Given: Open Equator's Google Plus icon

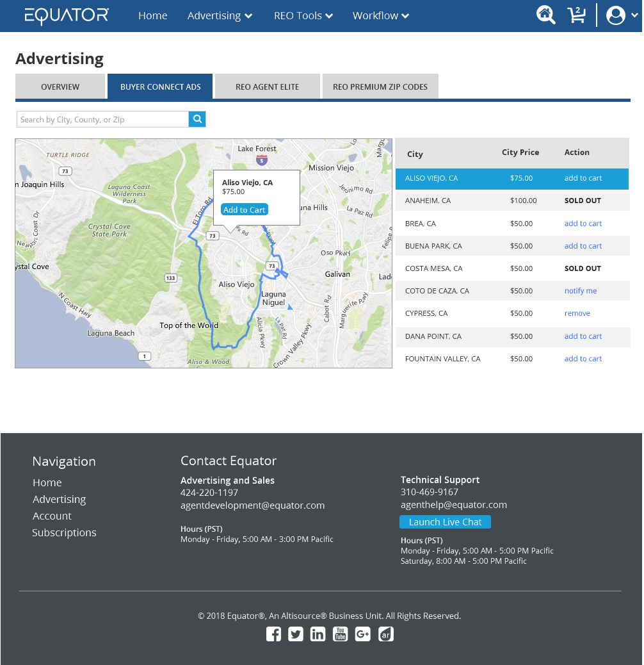Looking at the screenshot, I should tap(363, 634).
